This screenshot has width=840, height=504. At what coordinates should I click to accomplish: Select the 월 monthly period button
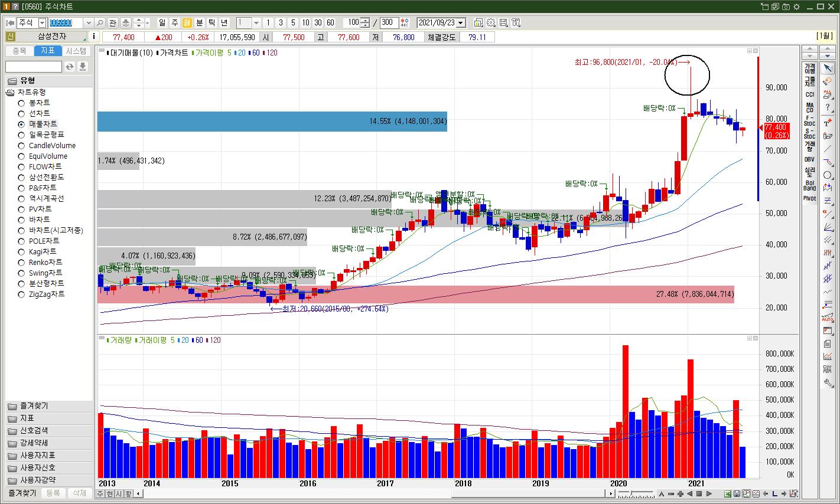187,23
